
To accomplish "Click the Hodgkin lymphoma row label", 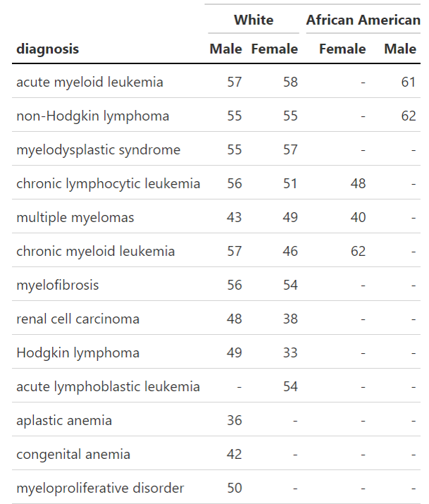I will click(x=78, y=353).
